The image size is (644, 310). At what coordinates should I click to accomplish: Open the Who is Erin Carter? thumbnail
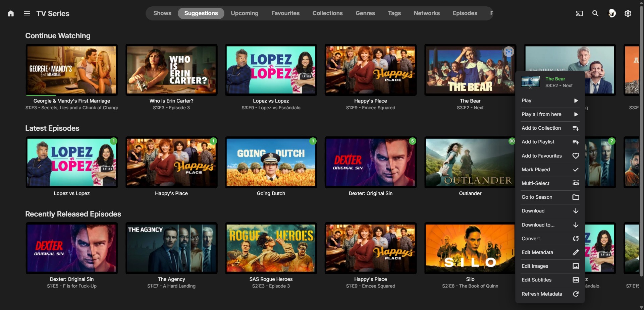tap(171, 70)
